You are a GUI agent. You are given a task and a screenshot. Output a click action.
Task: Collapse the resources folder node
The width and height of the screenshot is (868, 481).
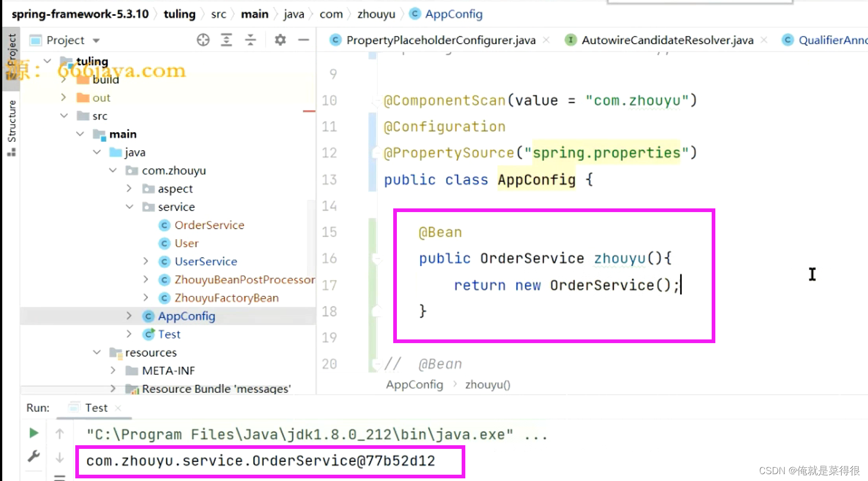[96, 352]
